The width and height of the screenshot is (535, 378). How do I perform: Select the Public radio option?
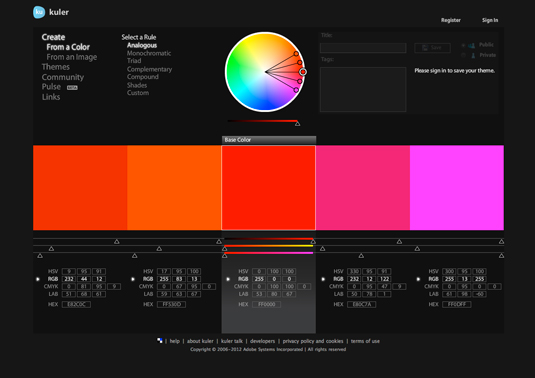(x=463, y=45)
